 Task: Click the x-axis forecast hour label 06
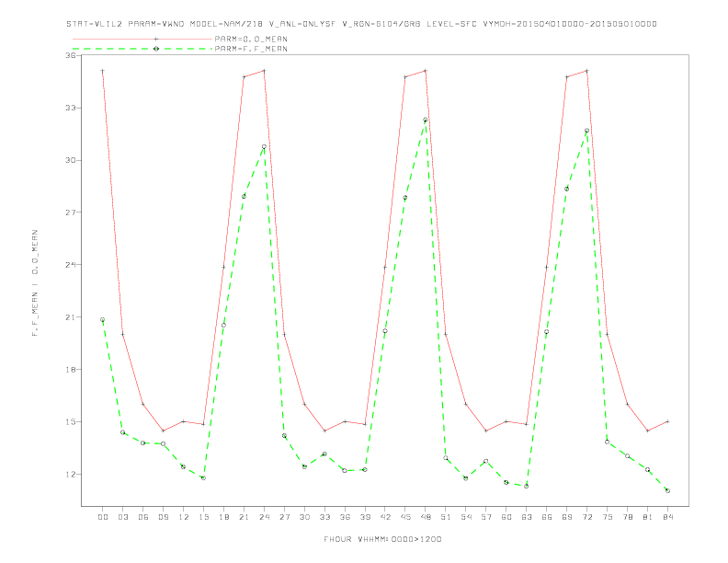click(x=143, y=517)
